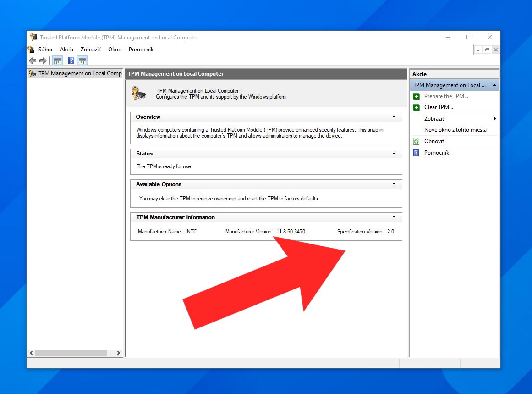Click Prepare the TPM... action
Image resolution: width=532 pixels, height=394 pixels.
click(x=446, y=96)
